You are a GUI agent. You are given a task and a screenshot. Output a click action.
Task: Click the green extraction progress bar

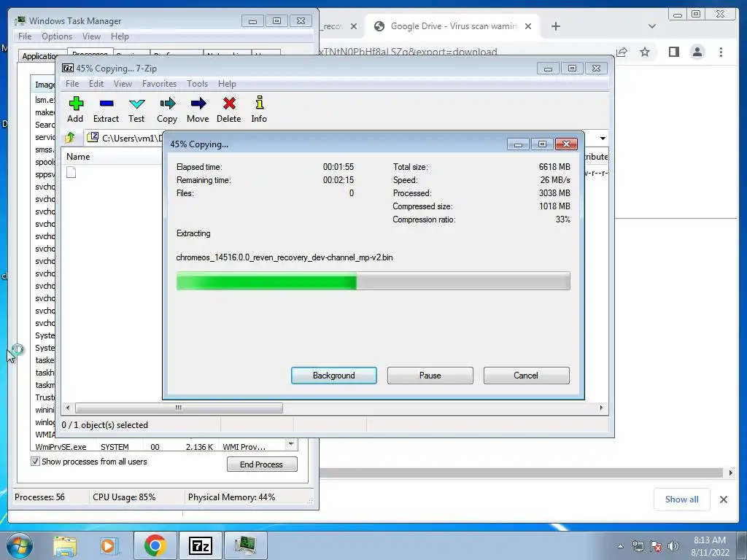point(373,281)
